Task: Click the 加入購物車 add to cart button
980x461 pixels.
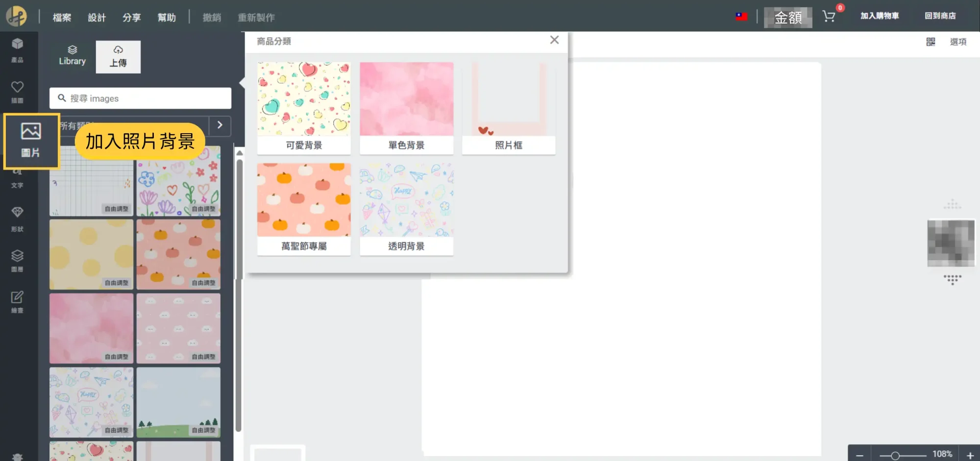Action: coord(880,16)
